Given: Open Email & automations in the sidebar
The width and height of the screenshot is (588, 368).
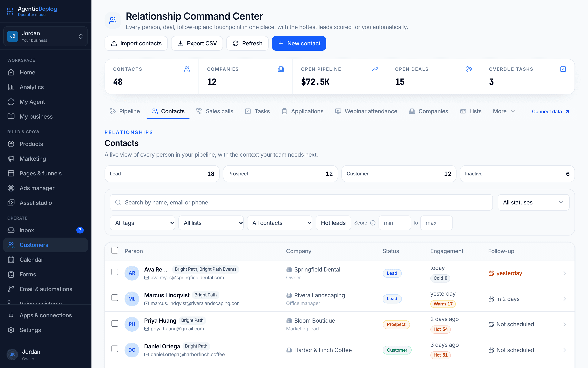Looking at the screenshot, I should [46, 289].
